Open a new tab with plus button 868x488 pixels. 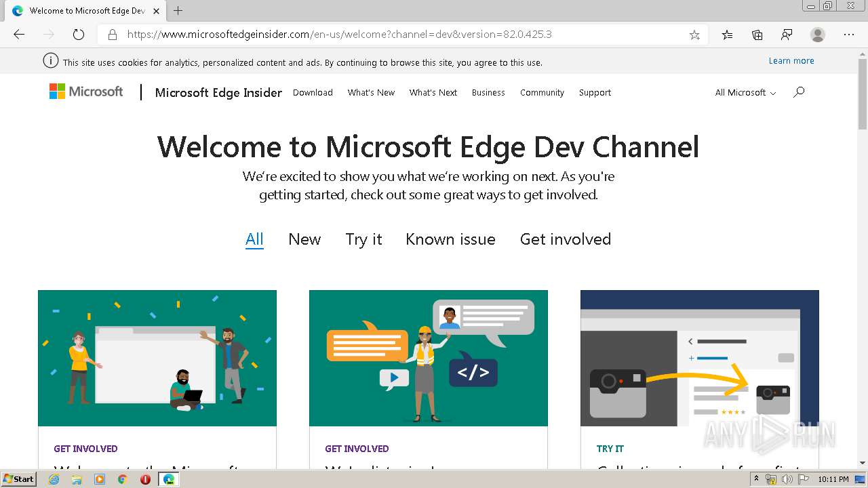(x=178, y=10)
